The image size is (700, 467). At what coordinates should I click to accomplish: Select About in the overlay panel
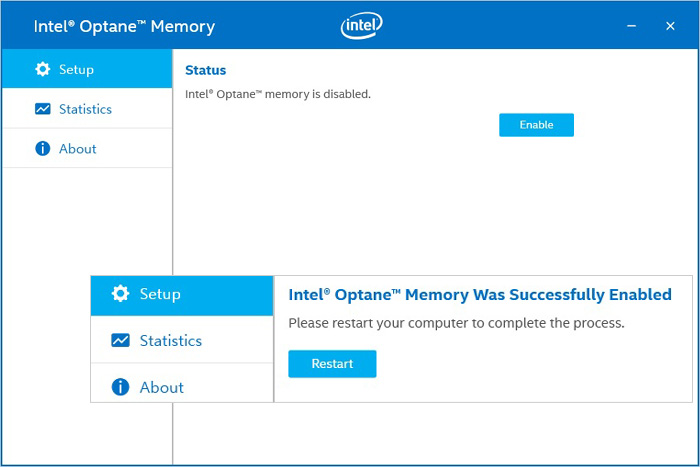coord(182,383)
